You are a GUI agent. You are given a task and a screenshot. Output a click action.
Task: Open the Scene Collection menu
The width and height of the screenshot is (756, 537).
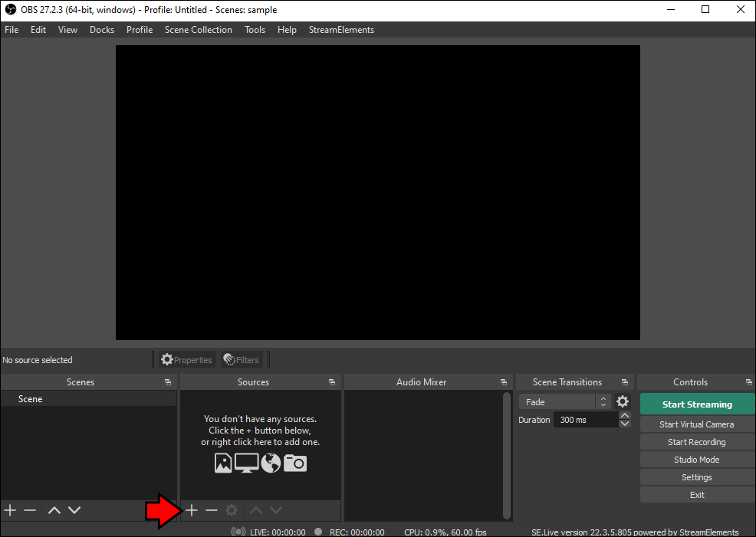[198, 29]
